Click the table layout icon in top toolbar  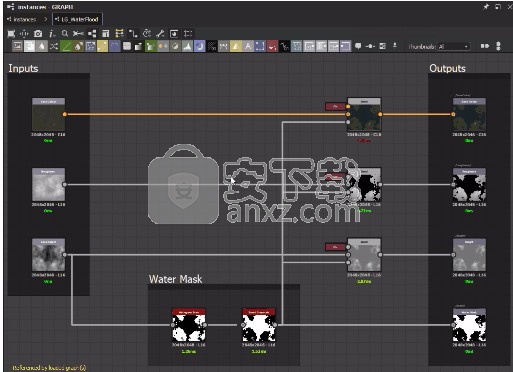click(106, 34)
